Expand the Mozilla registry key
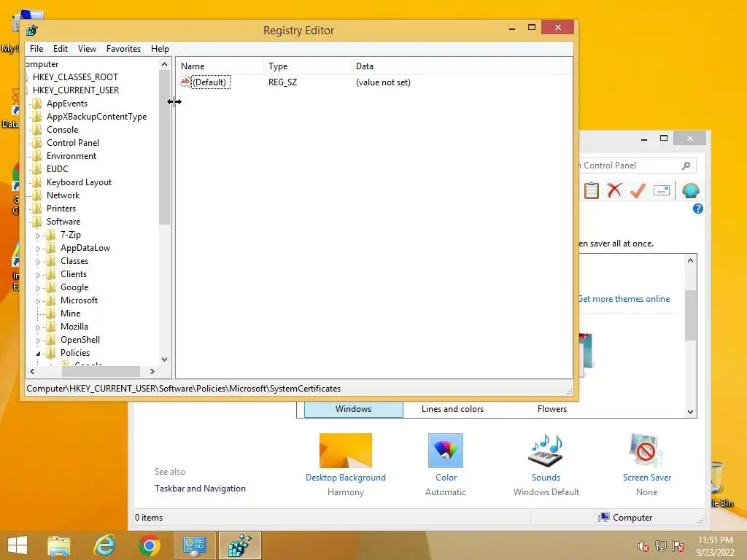The width and height of the screenshot is (747, 560). coord(38,327)
